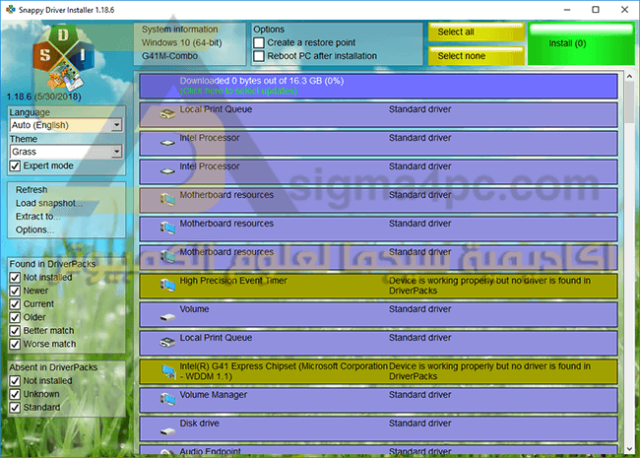Viewport: 640px width, 458px height.
Task: Click the Intel G41 Express Chipset display icon
Action: 168,371
